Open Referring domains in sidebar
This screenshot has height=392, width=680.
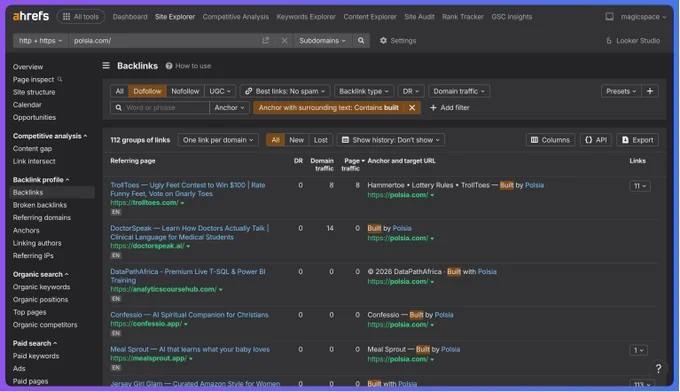[42, 217]
